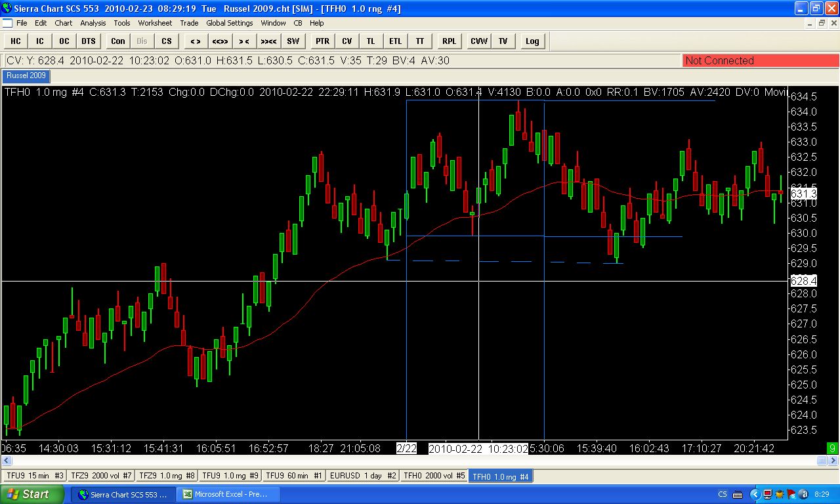The height and width of the screenshot is (504, 840).
Task: Switch to the EURUSD 1 day #2 tab
Action: click(x=364, y=476)
